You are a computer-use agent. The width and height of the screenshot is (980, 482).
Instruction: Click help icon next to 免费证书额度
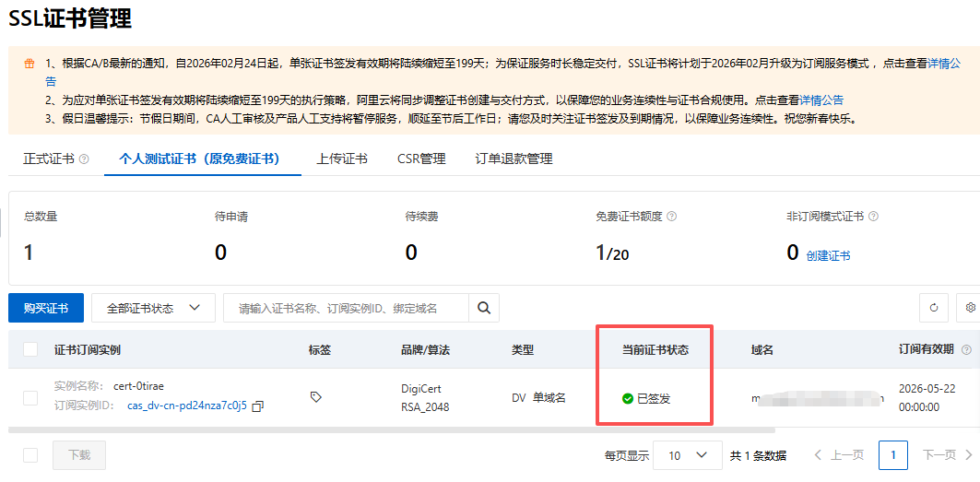(671, 217)
